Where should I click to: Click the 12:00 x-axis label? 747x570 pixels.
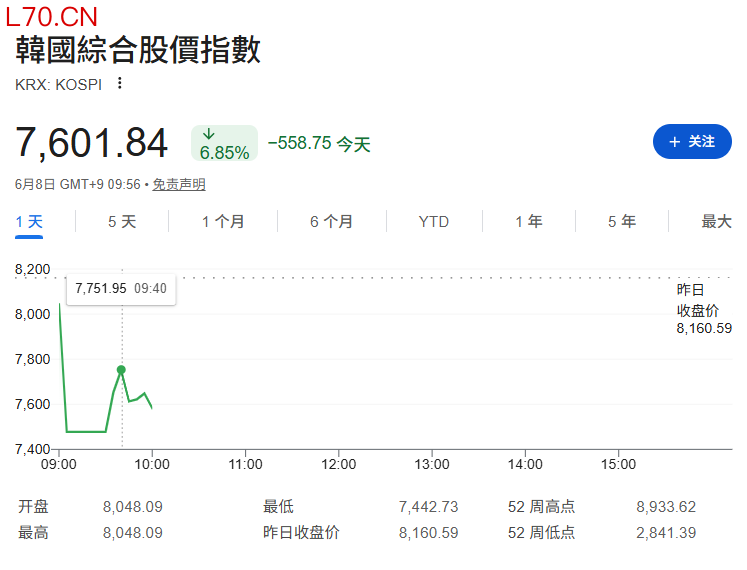tap(338, 464)
